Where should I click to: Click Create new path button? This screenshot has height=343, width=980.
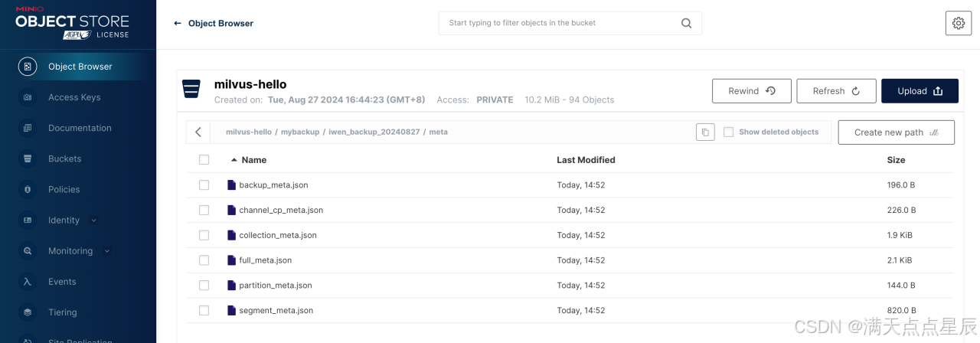pos(896,132)
